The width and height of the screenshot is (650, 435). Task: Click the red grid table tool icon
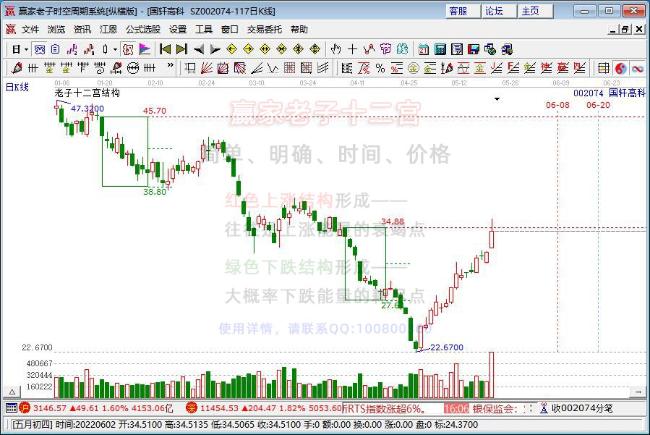[289, 68]
